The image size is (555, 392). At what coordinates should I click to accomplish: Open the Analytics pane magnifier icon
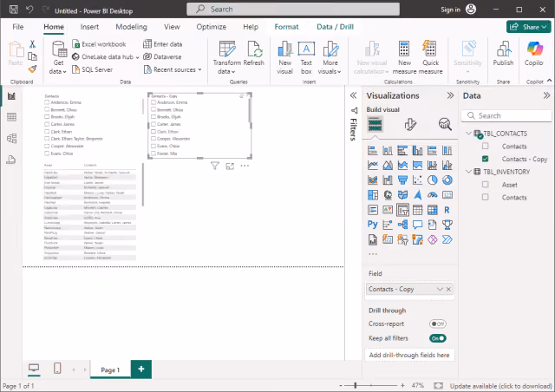tap(445, 124)
